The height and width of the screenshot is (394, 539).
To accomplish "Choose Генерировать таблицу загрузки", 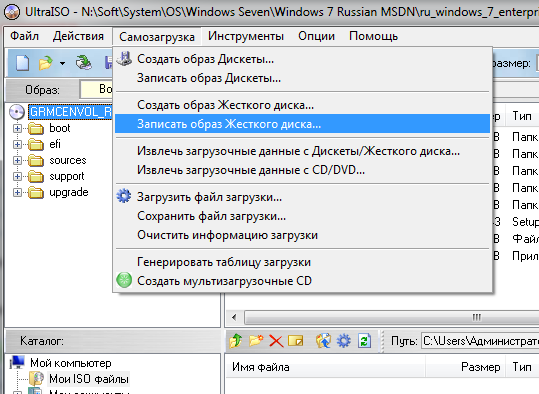I will tap(302, 262).
